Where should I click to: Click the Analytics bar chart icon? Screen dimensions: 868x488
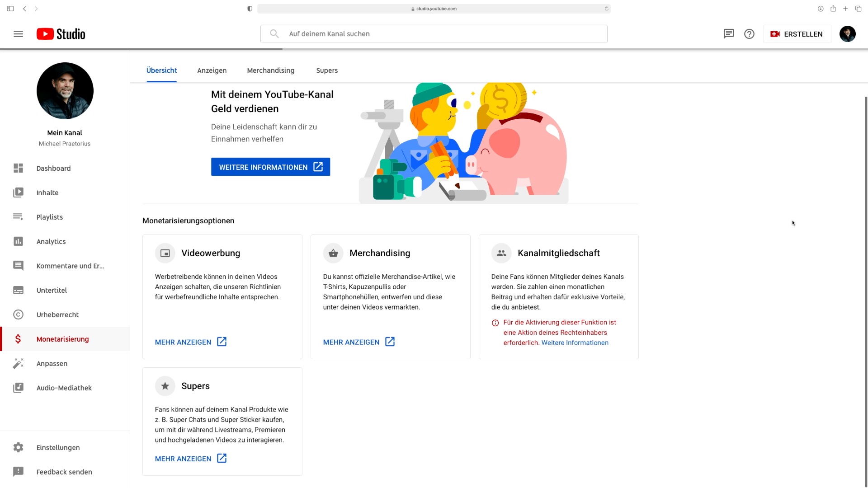[x=18, y=241]
